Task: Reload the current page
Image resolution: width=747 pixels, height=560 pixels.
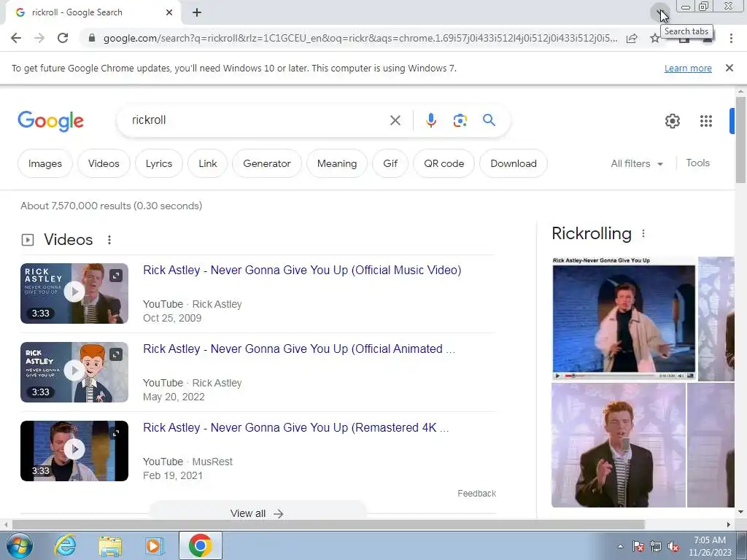Action: [x=63, y=38]
